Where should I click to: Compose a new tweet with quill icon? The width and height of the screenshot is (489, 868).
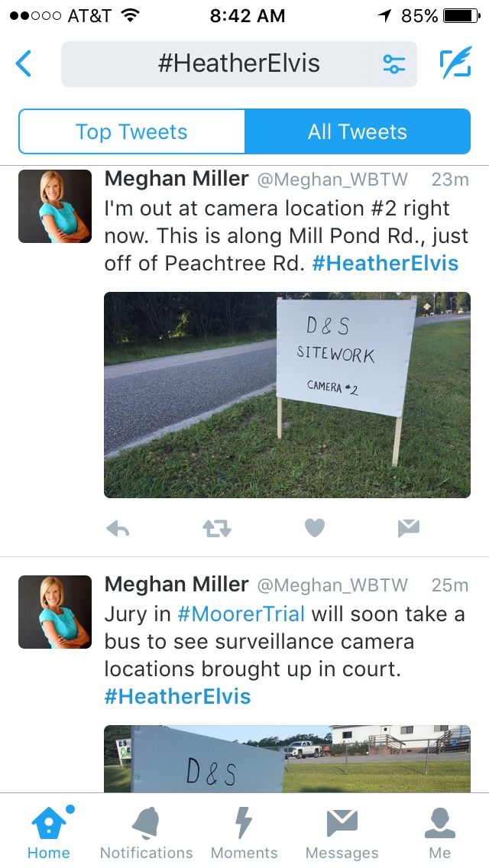pos(456,63)
